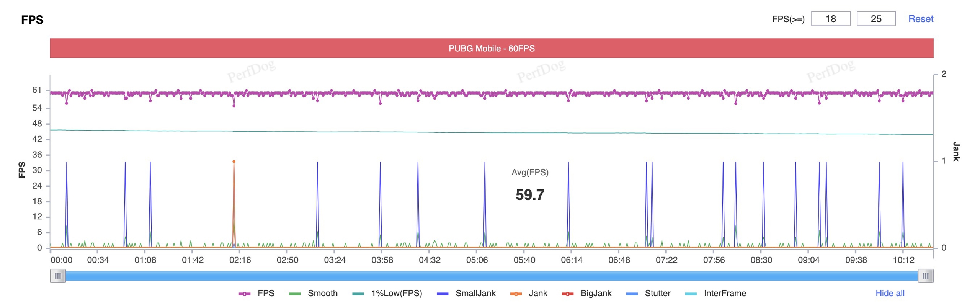Toggle the FPS series legend
Viewport: 980px width, 302px height.
point(256,293)
